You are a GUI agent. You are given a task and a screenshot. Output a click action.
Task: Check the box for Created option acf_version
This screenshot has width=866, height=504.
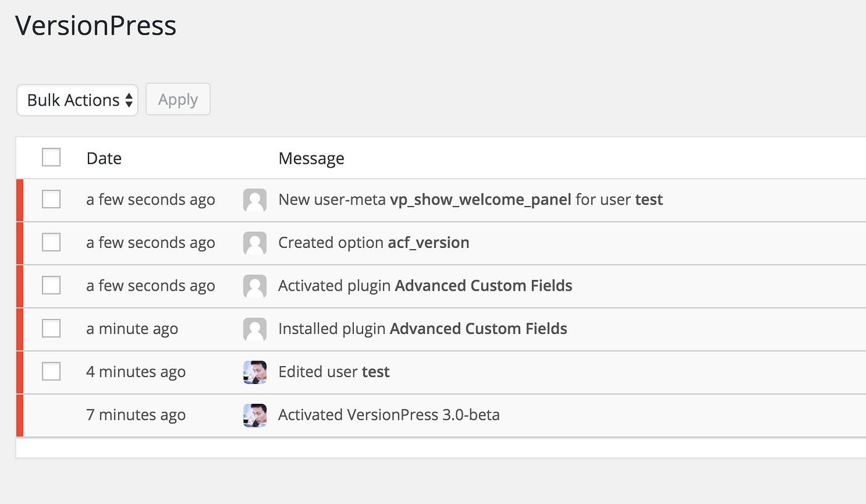coord(51,242)
